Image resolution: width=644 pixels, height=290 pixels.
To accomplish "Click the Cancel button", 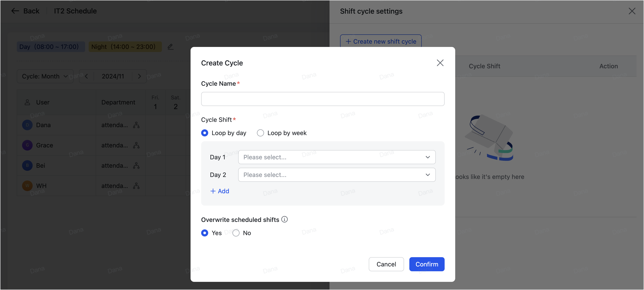I will point(386,264).
